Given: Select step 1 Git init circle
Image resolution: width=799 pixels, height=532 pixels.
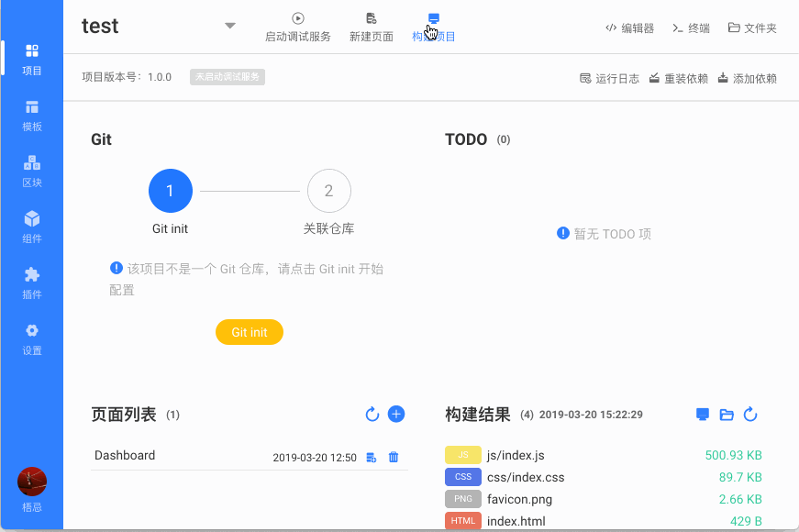Looking at the screenshot, I should (x=171, y=191).
